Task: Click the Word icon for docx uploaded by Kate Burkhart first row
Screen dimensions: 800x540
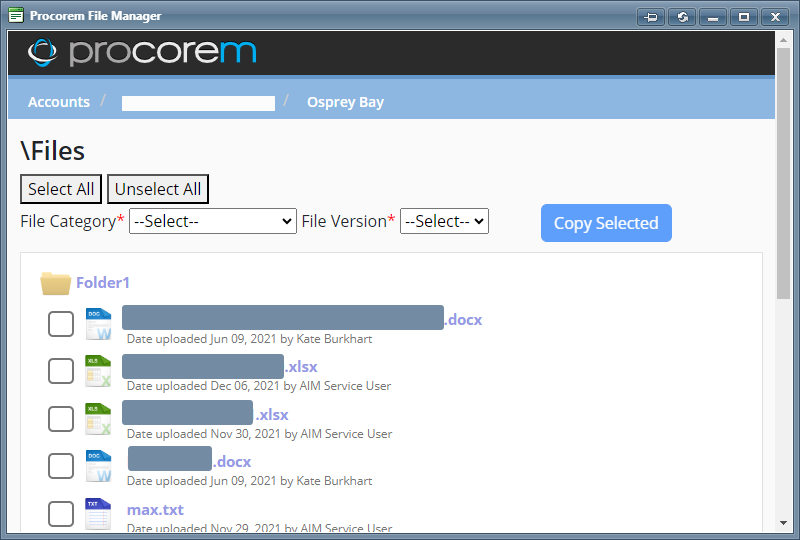Action: (98, 324)
